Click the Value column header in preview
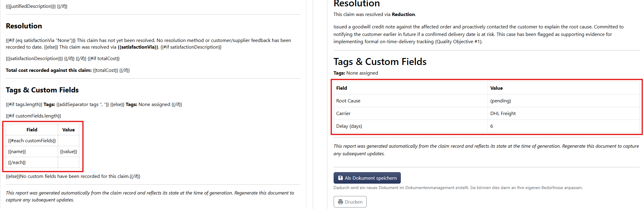 click(x=496, y=88)
